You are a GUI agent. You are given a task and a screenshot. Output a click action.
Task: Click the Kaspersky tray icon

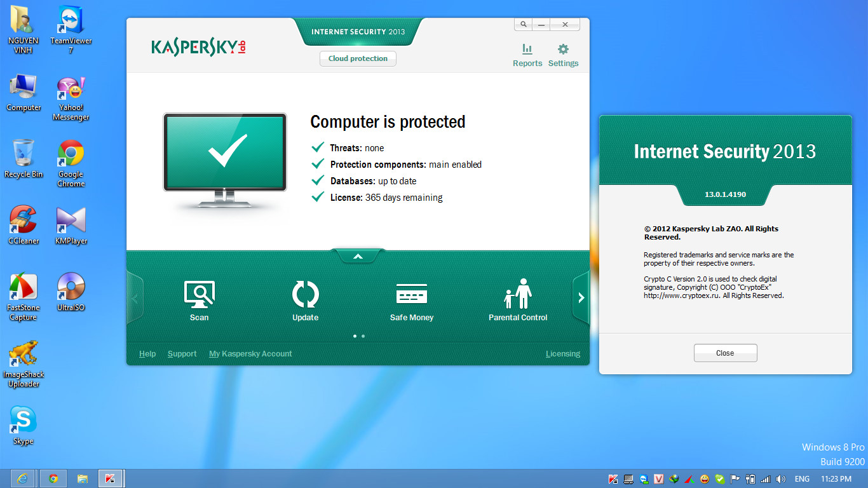613,478
